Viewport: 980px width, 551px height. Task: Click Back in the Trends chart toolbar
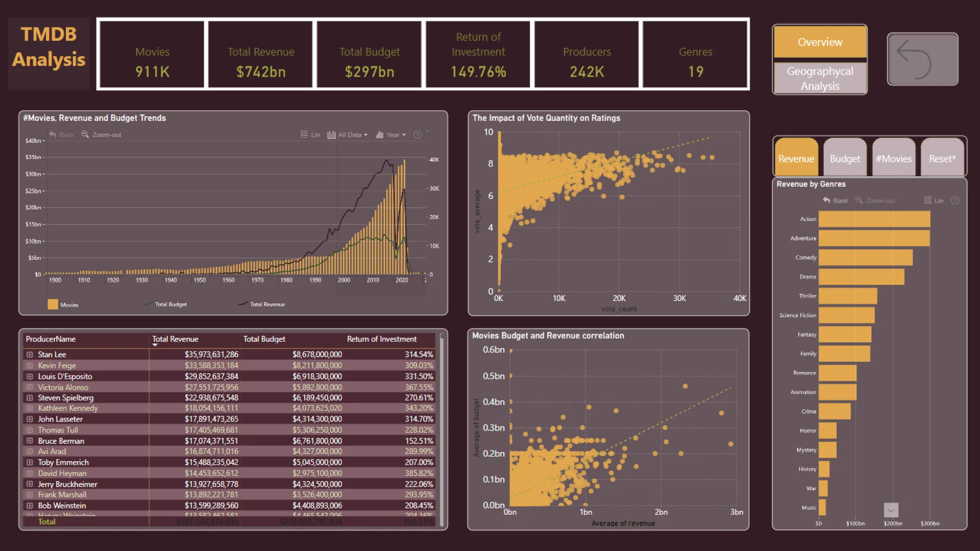tap(62, 135)
